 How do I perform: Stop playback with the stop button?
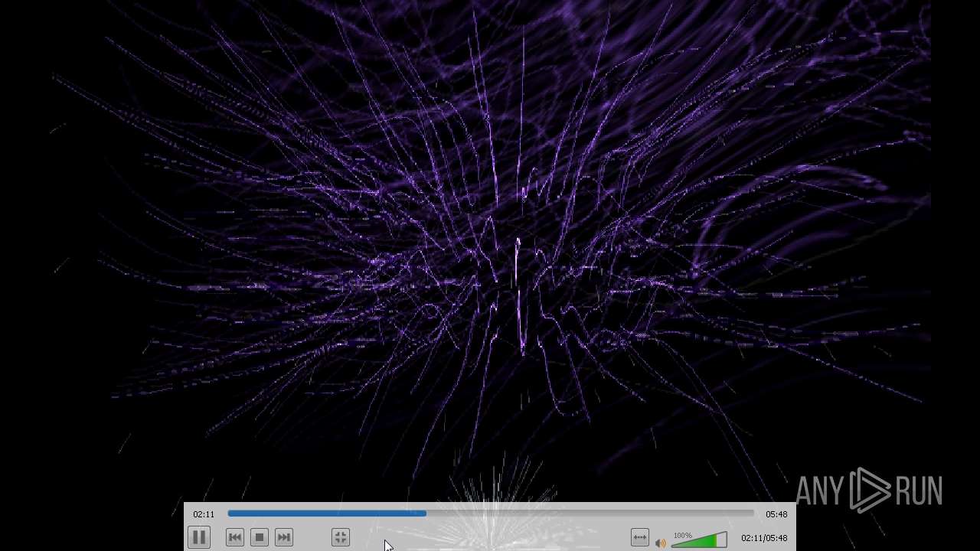pos(260,537)
